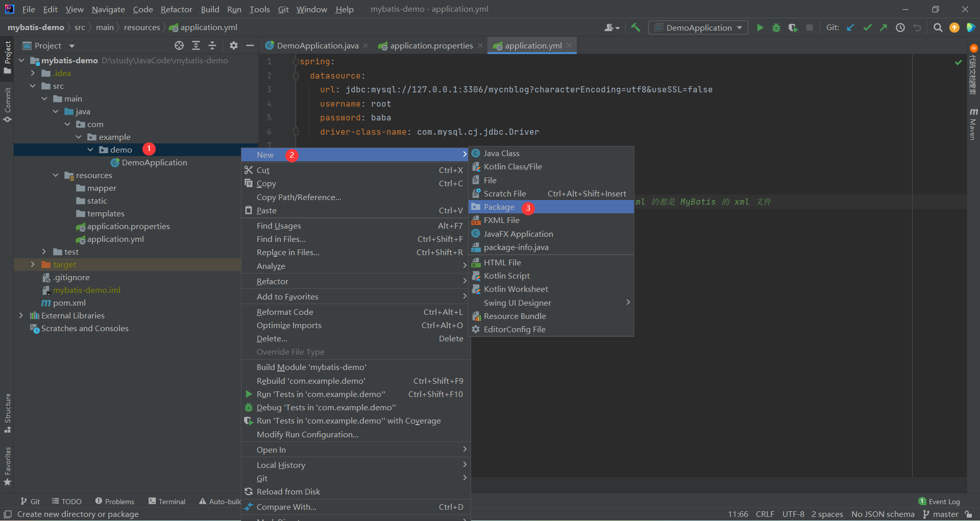Open the Problems tool window

coord(115,502)
